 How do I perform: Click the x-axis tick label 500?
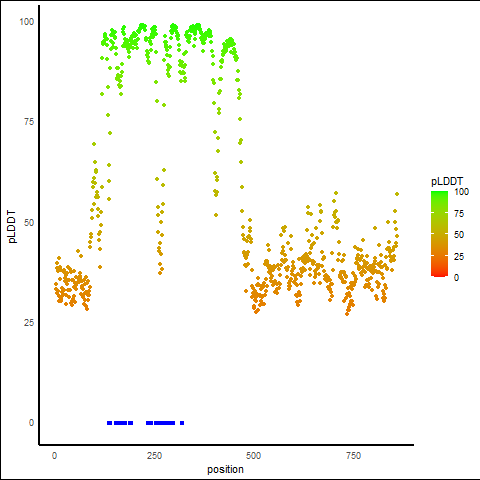click(253, 456)
